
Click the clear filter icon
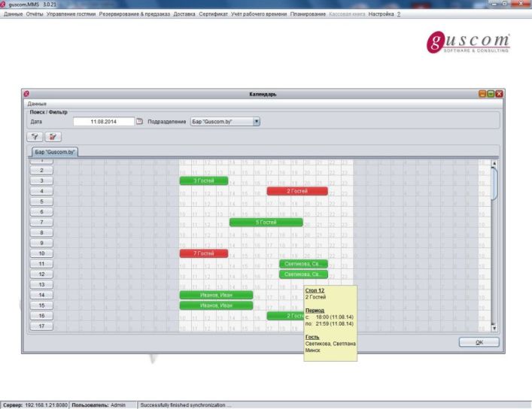(x=52, y=137)
